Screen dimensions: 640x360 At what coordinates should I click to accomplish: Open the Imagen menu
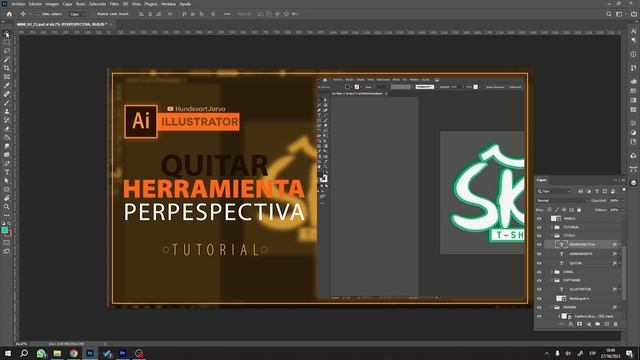[x=52, y=4]
